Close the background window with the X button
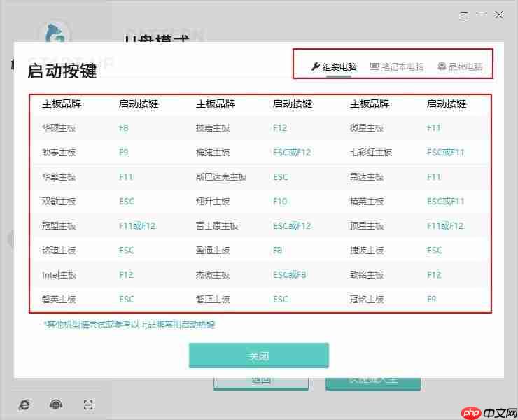Viewport: 518px width, 420px height. coord(499,15)
